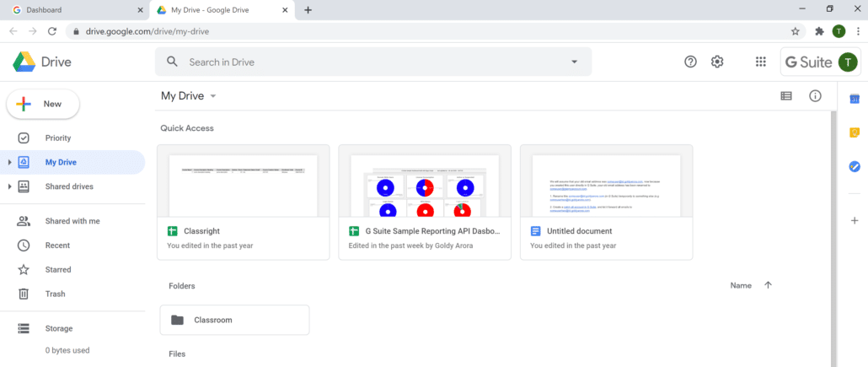
Task: Open the My Drive header dropdown
Action: (x=188, y=96)
